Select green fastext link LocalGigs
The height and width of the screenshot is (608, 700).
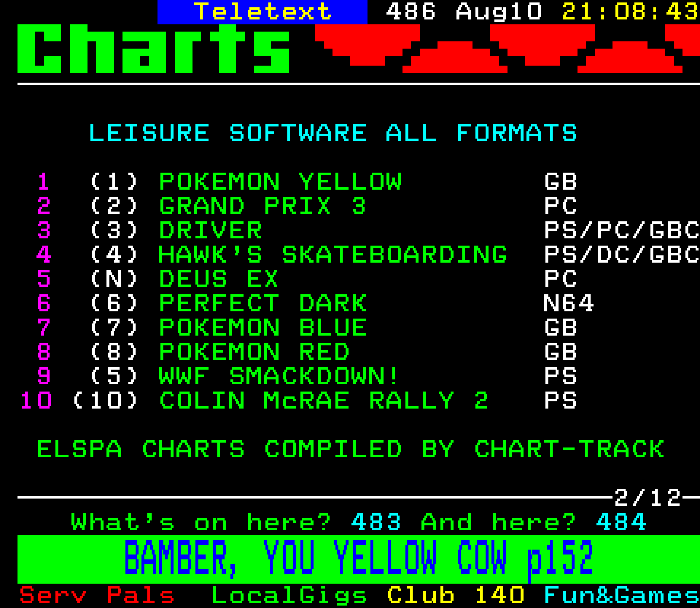(289, 596)
